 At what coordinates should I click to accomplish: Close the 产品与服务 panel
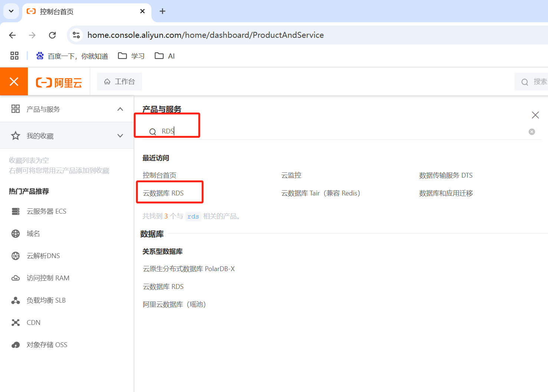click(x=535, y=115)
